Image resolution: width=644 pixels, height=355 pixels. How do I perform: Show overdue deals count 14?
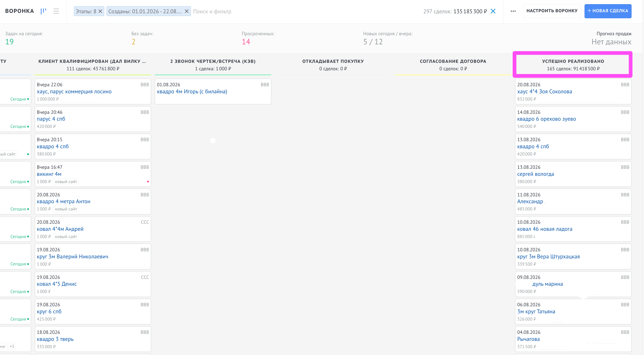click(x=246, y=42)
